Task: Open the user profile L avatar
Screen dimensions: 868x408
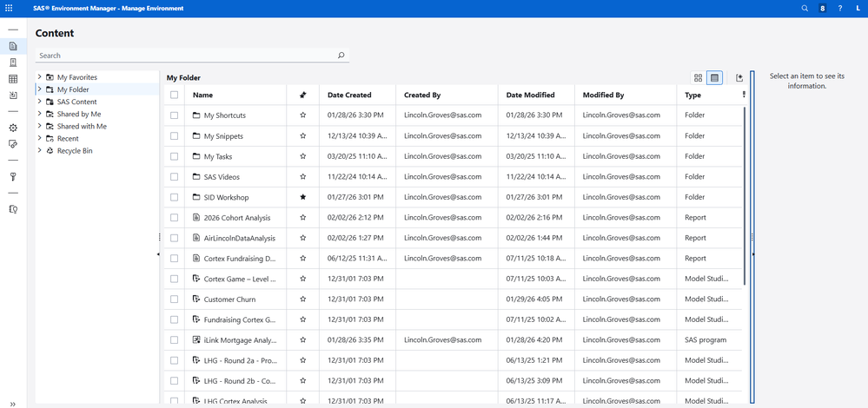Action: pos(857,9)
